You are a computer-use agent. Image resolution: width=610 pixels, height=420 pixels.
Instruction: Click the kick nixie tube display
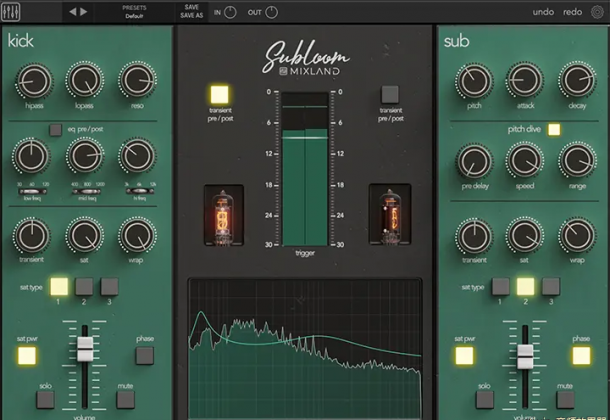point(224,215)
